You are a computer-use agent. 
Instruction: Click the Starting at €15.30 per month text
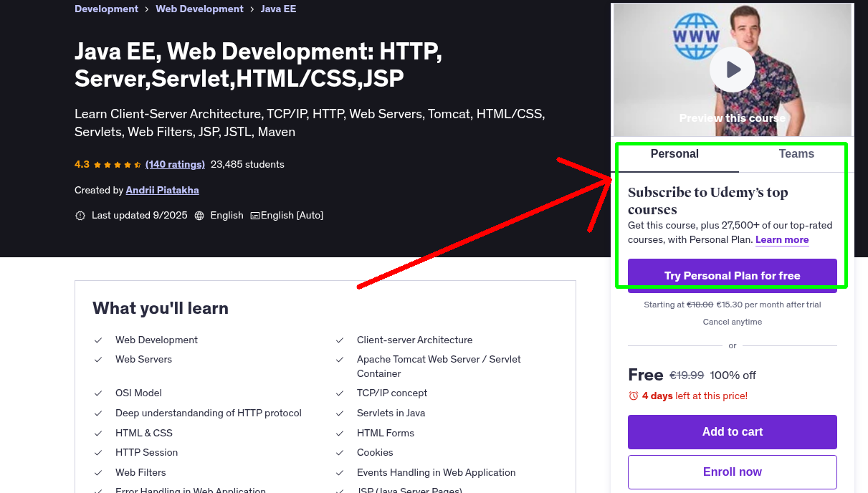(x=732, y=305)
